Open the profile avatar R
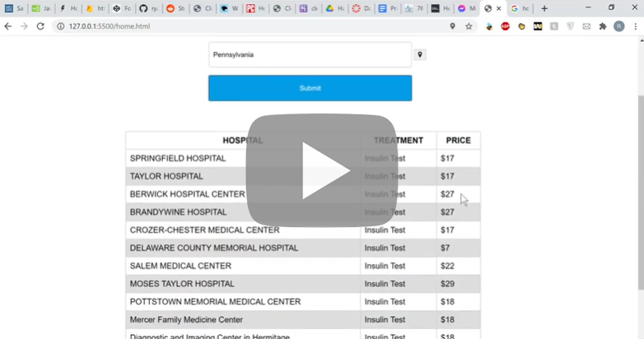Image resolution: width=644 pixels, height=339 pixels. [619, 26]
